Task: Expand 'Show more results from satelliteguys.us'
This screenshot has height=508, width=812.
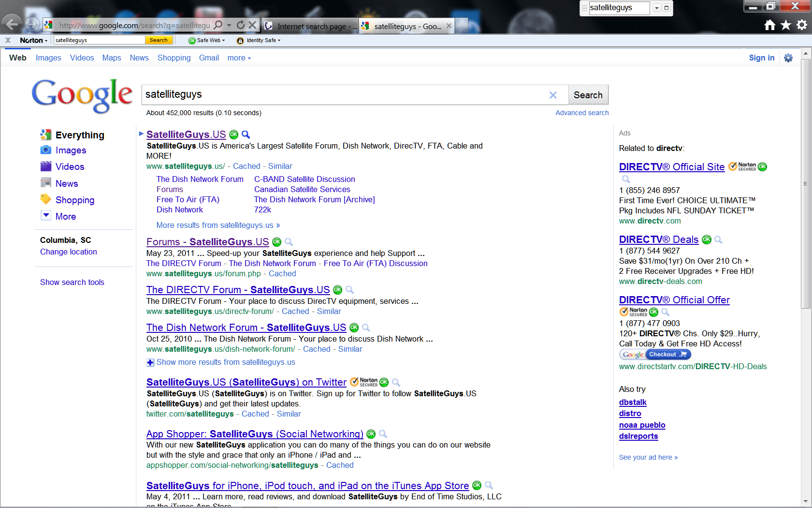Action: [x=221, y=362]
